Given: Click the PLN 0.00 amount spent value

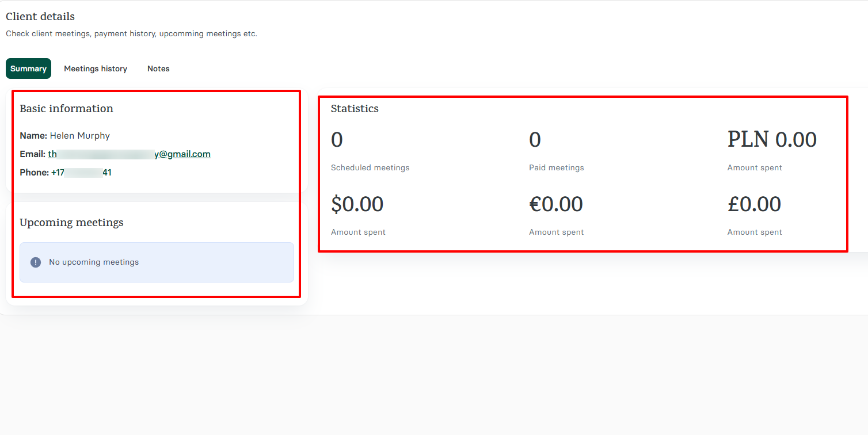Looking at the screenshot, I should tap(772, 139).
